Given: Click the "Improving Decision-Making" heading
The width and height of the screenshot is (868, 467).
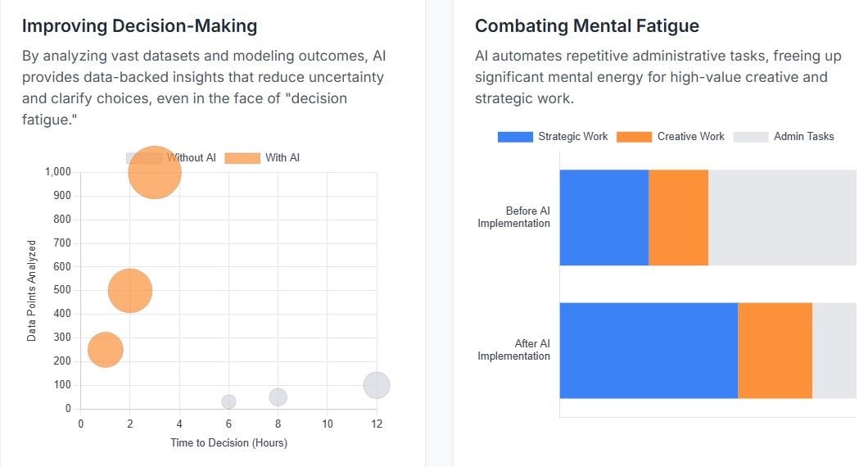Looking at the screenshot, I should 139,26.
